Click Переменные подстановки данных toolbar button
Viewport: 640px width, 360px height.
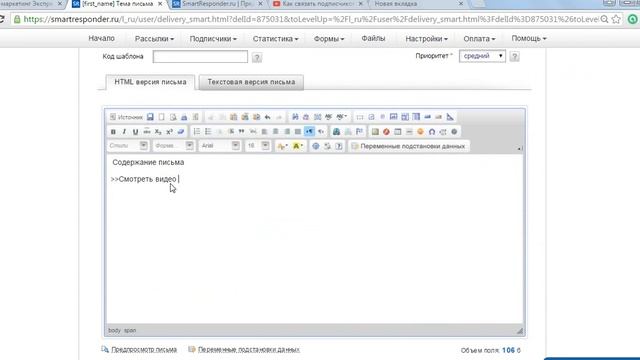409,146
